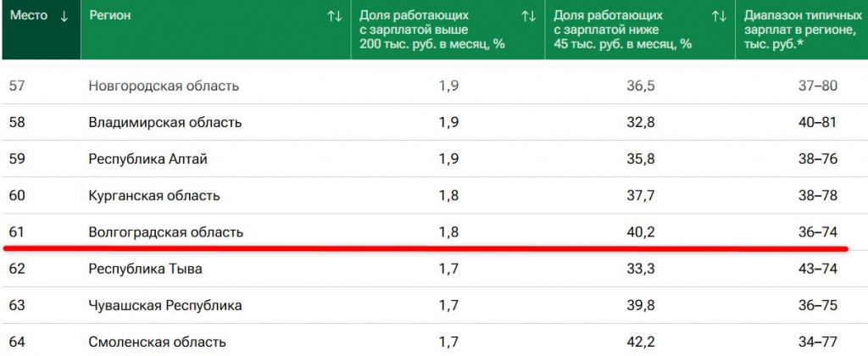Click the 'Доля работающих с зарплатой выше 200' header text
This screenshot has height=356, width=868.
(431, 30)
